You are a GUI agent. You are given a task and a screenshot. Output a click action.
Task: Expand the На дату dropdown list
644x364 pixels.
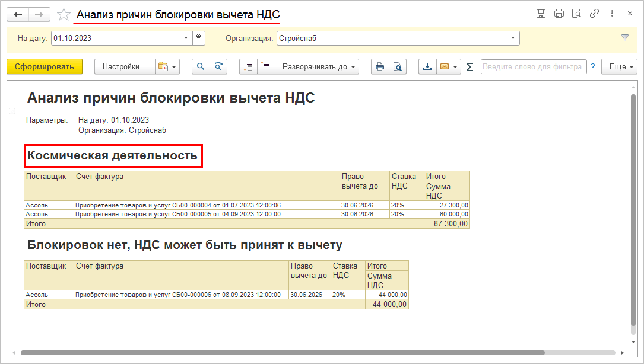(186, 39)
